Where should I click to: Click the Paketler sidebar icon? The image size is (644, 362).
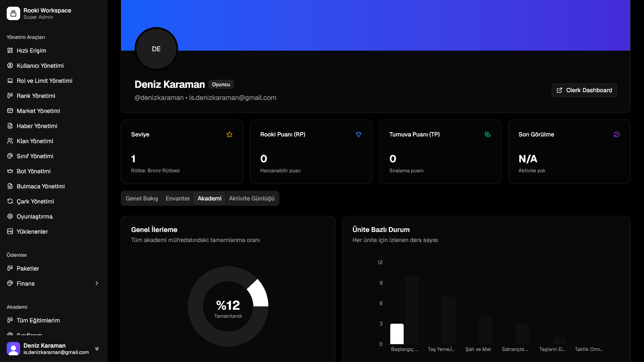[10, 268]
